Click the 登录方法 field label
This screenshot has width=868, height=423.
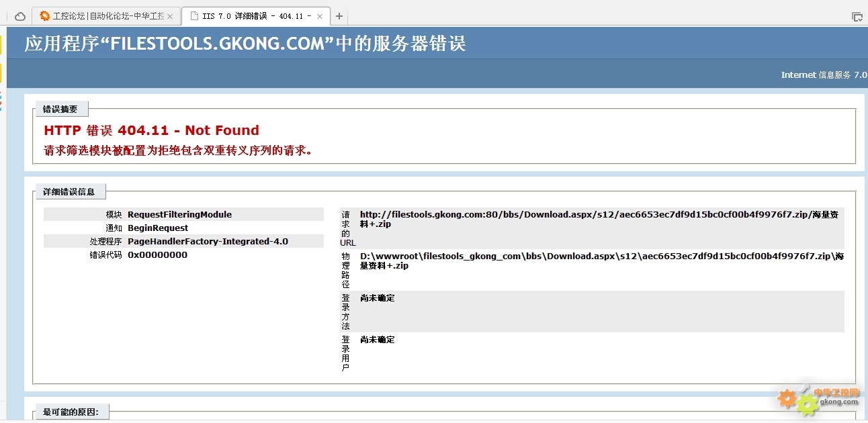click(x=345, y=312)
